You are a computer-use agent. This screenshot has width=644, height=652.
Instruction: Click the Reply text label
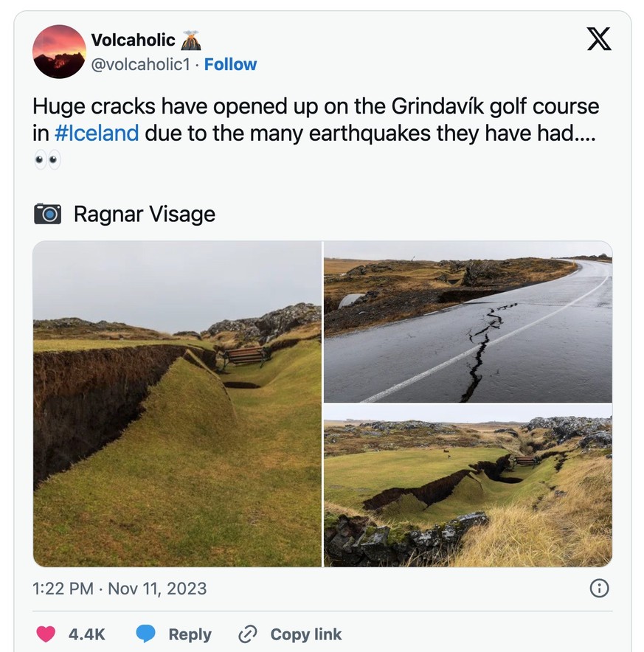pos(190,634)
